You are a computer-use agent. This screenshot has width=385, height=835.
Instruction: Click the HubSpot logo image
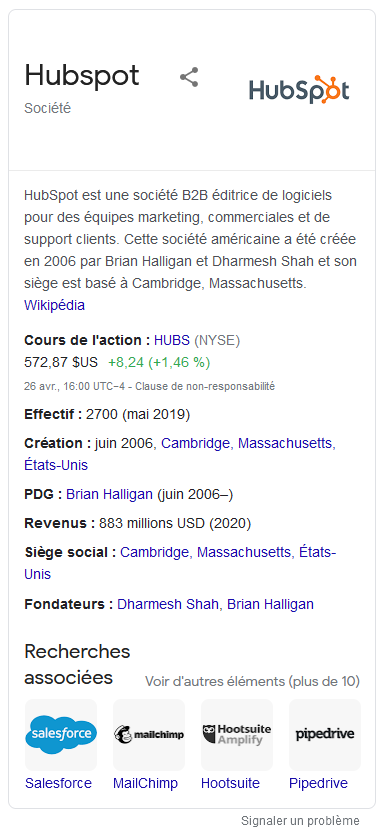(x=299, y=89)
